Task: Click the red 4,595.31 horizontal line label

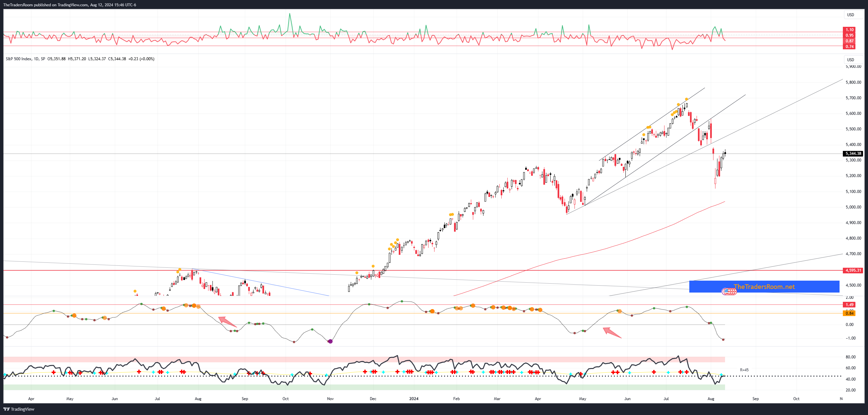Action: (x=853, y=270)
